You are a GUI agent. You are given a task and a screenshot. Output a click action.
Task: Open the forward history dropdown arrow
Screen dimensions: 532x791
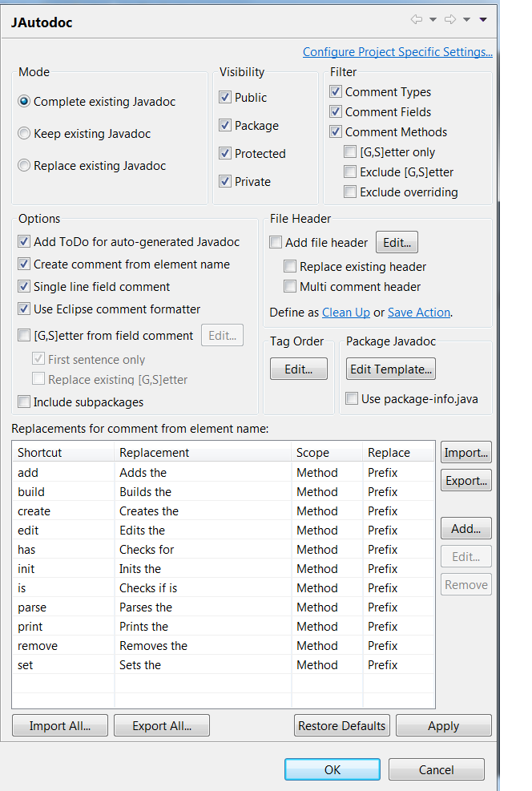466,20
